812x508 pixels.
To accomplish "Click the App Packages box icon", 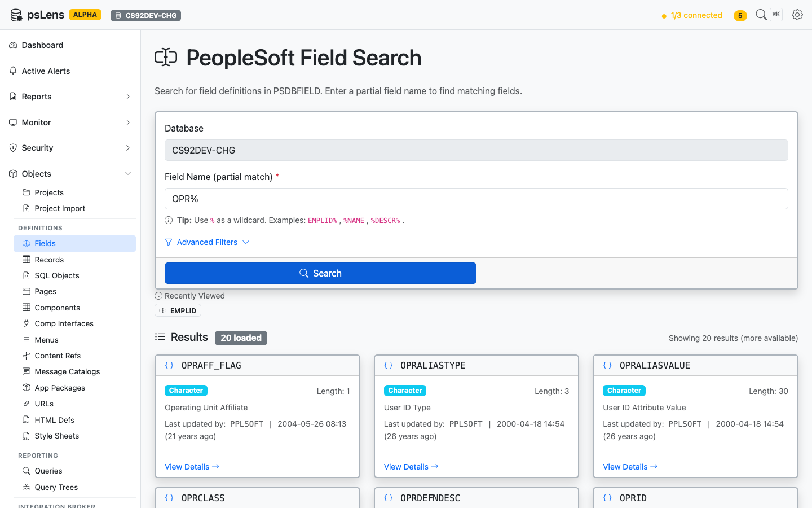I will pos(26,388).
